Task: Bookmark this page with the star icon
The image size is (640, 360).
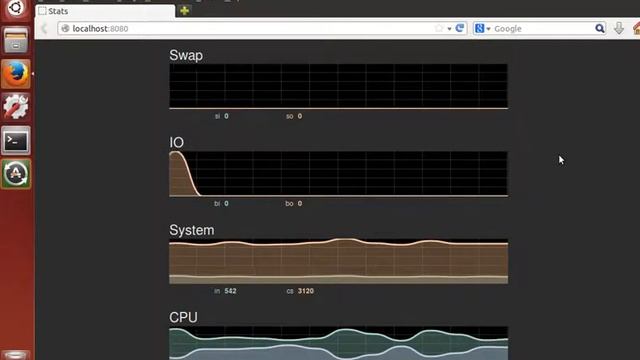Action: click(439, 28)
